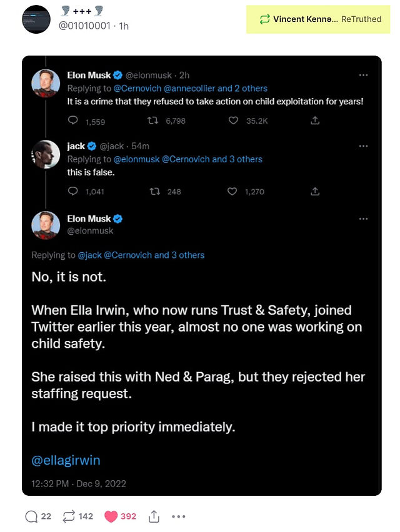Click the heart icon with 35.2K likes
Screen dimensions: 400x532
tap(233, 121)
